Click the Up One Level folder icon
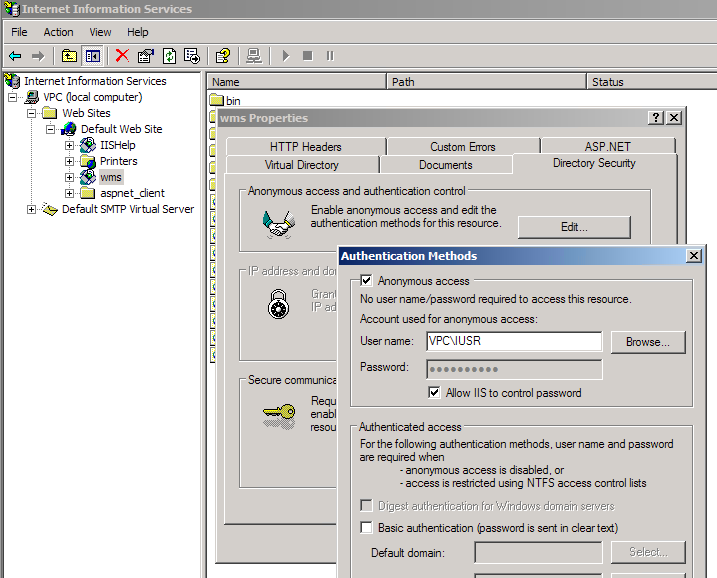The image size is (717, 578). point(69,56)
